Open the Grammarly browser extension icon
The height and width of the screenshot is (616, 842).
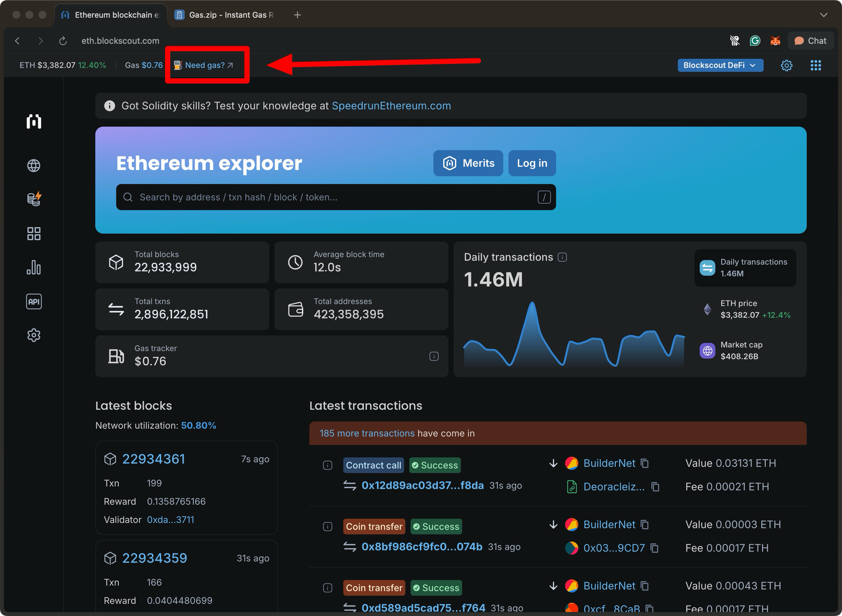pos(755,40)
